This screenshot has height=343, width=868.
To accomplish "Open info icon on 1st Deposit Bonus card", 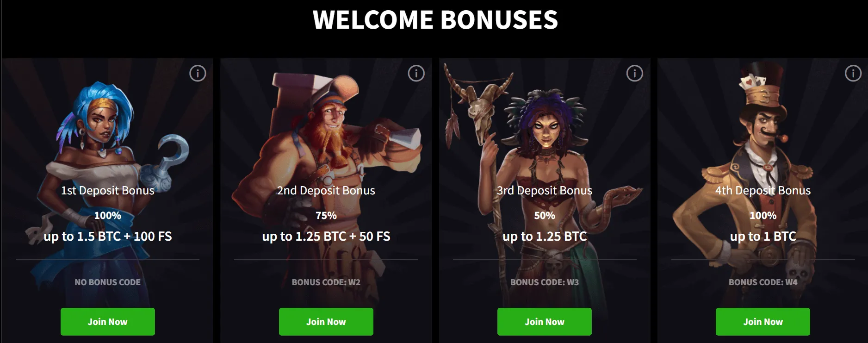I will click(x=198, y=73).
